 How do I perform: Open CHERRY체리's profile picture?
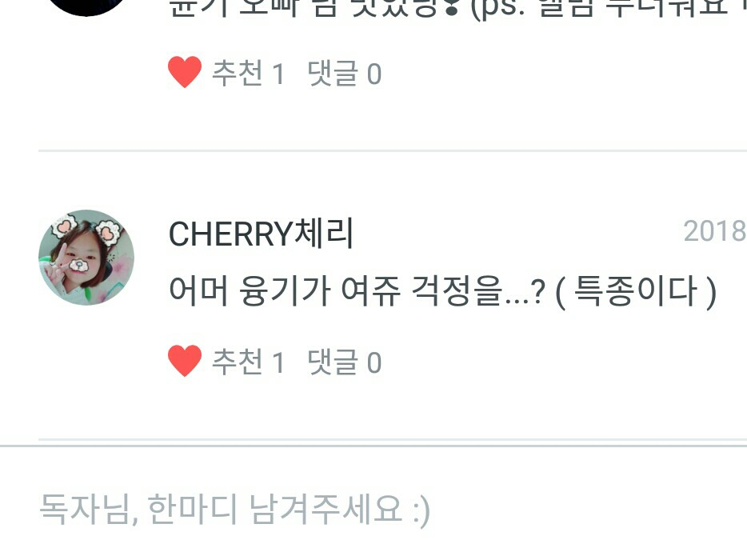pyautogui.click(x=86, y=258)
